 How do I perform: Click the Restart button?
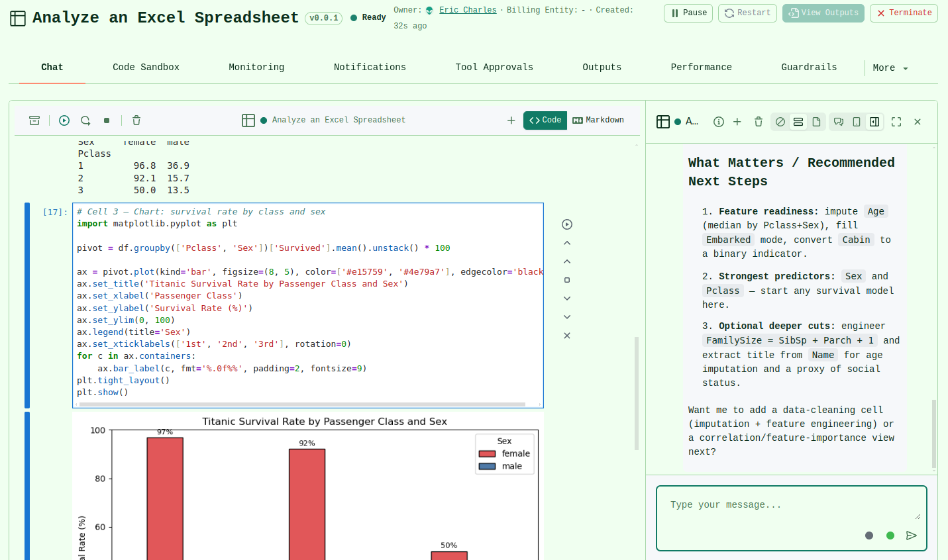[x=747, y=13]
